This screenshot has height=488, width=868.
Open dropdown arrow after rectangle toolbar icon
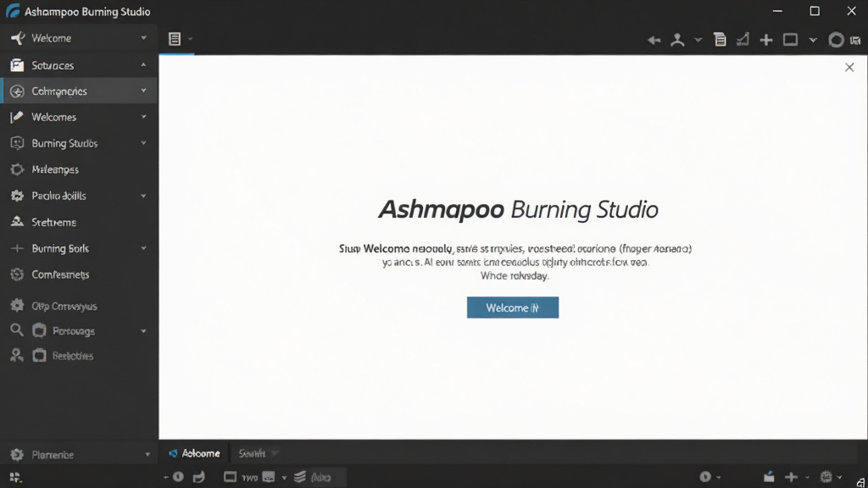click(x=813, y=40)
